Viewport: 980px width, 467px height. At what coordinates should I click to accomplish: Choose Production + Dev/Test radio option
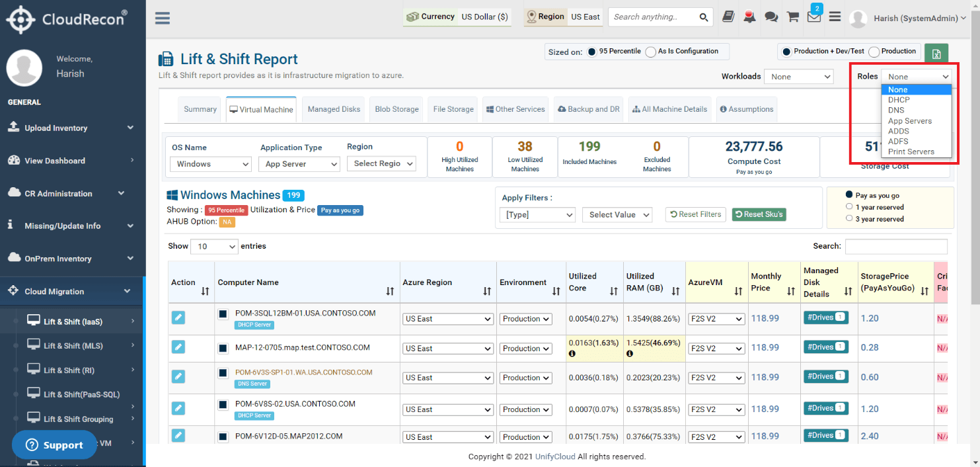coord(786,52)
